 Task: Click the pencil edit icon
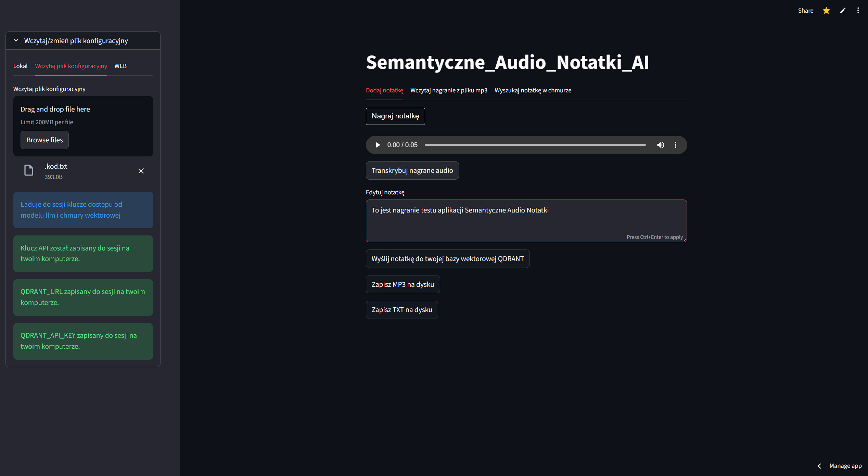[x=843, y=11]
